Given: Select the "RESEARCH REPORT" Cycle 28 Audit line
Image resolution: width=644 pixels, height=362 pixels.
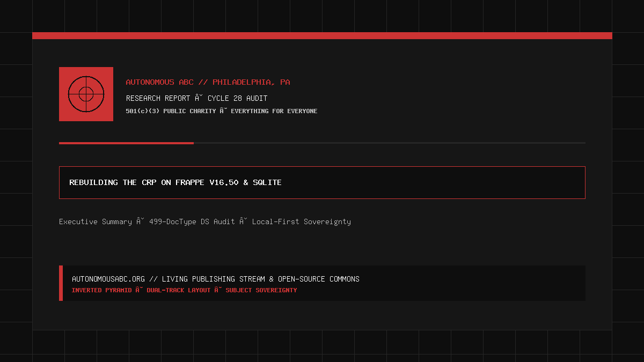Looking at the screenshot, I should coord(196,98).
